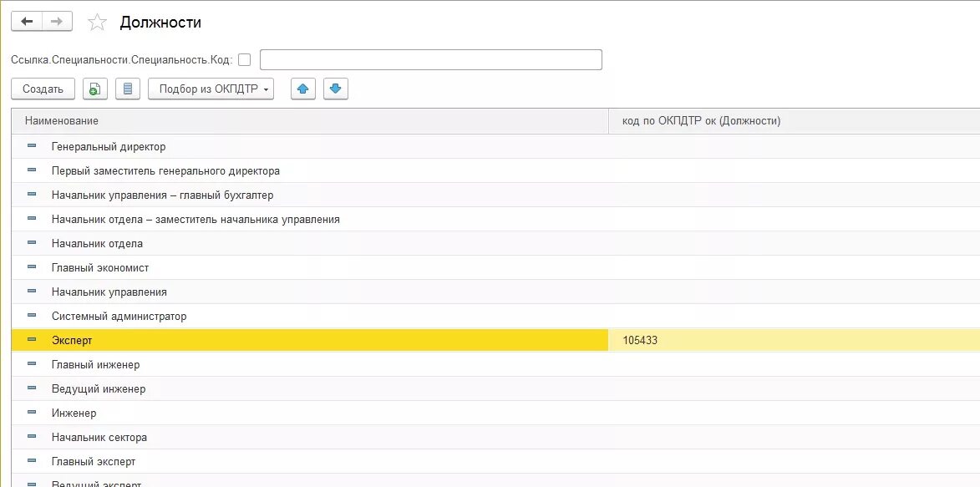Click the row icon beside Начальник отдела – заместитель начальника управления
Viewport: 980px width, 487px height.
coord(32,220)
